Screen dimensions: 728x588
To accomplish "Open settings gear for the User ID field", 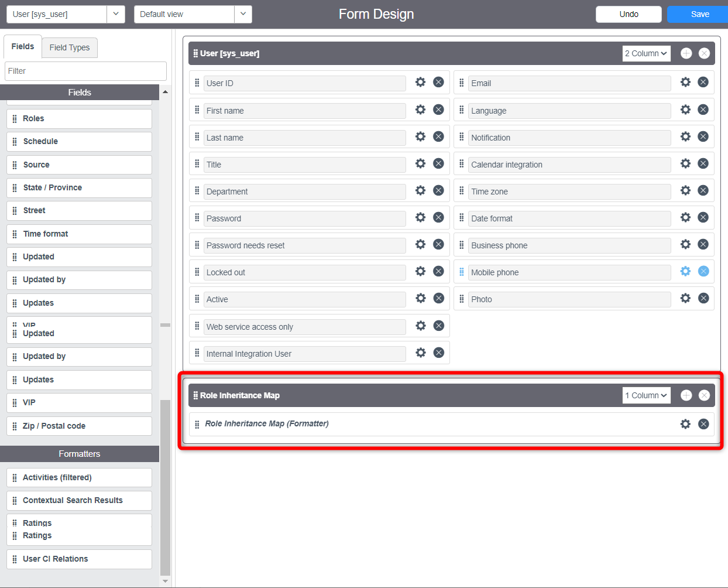I will pos(420,83).
